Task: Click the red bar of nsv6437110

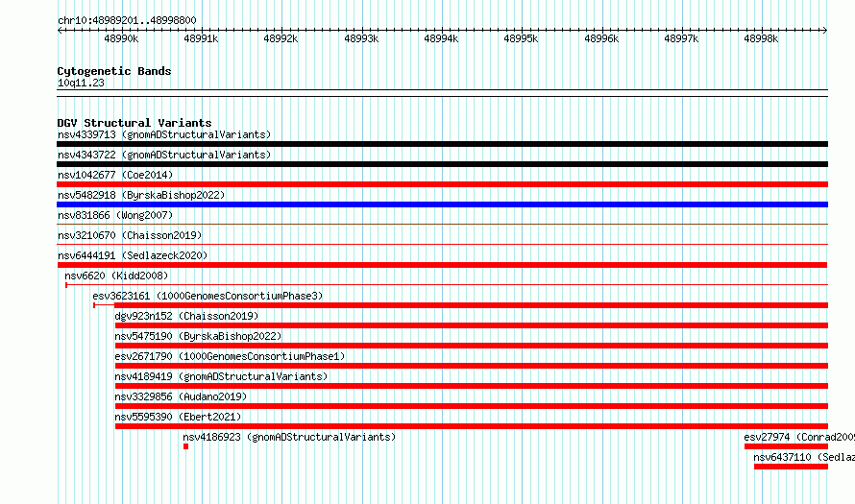Action: (792, 467)
